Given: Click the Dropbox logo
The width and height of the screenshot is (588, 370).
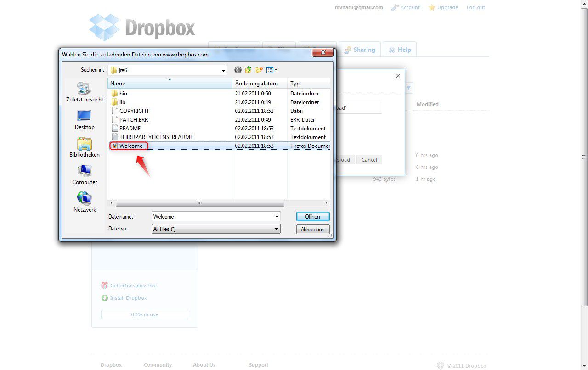Looking at the screenshot, I should point(142,28).
